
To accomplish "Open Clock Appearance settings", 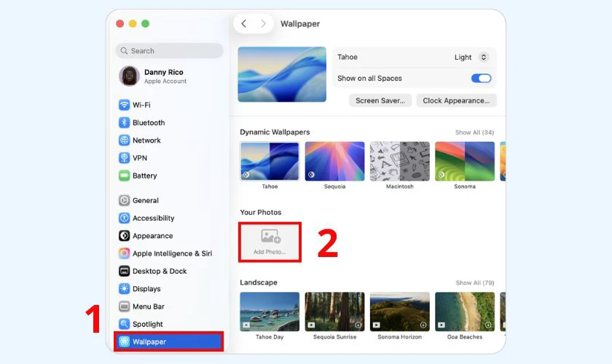I will (456, 100).
